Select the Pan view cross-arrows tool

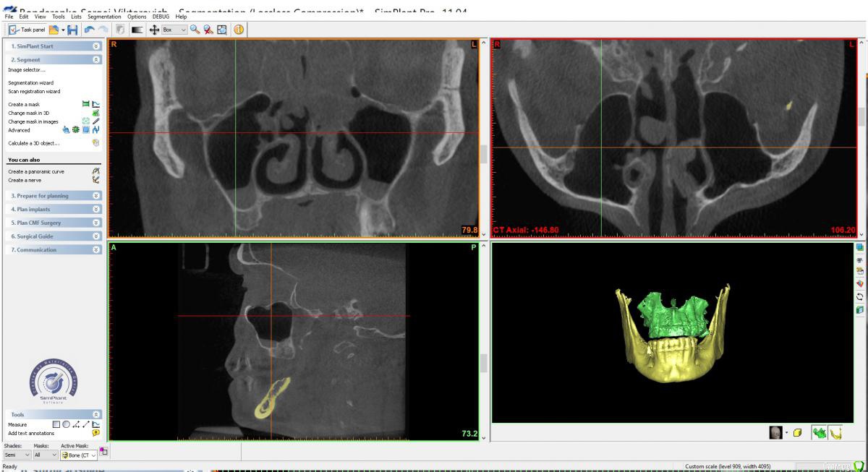[x=155, y=30]
